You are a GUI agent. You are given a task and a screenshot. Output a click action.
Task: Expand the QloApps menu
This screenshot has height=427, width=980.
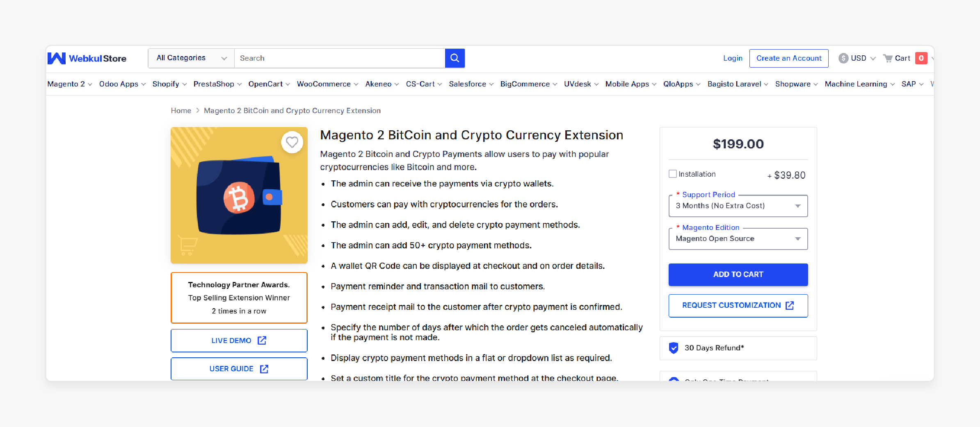click(682, 84)
